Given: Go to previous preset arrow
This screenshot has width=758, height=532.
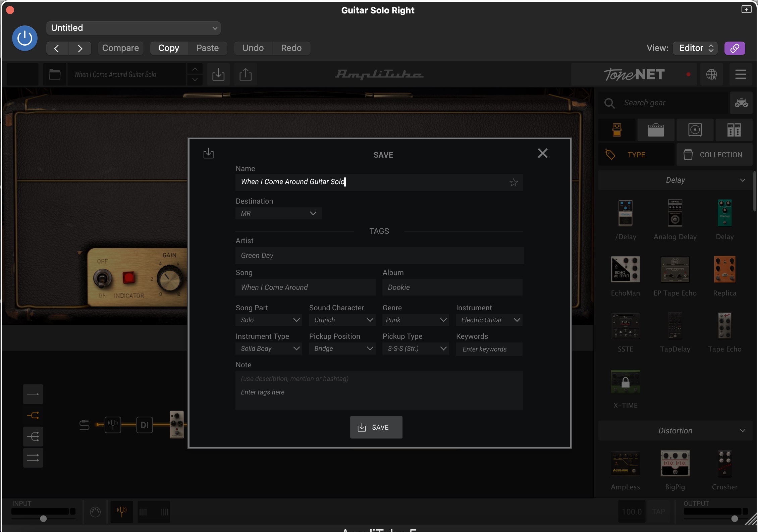Looking at the screenshot, I should pos(57,48).
